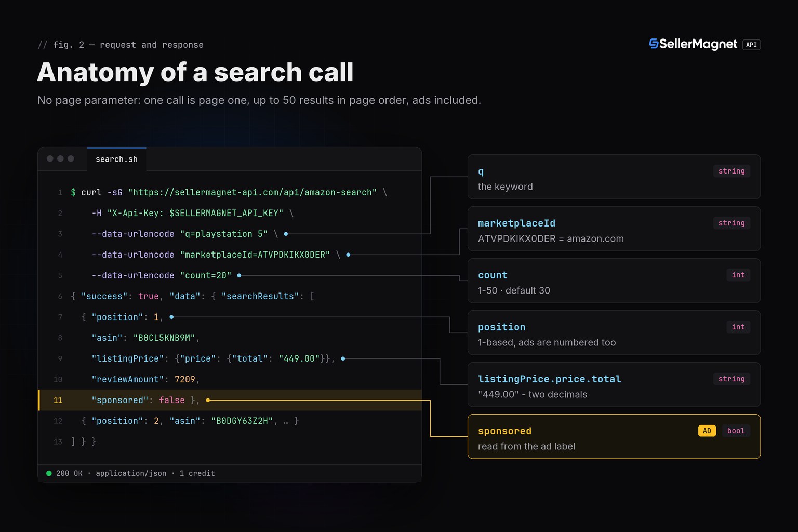Click the reviewAmount value 7209
798x532 pixels.
tap(185, 379)
